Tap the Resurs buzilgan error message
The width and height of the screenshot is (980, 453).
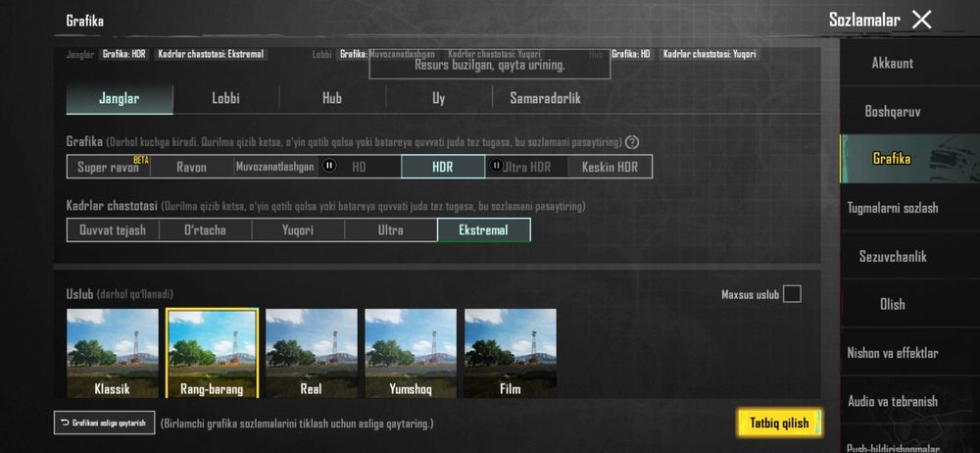pos(490,65)
